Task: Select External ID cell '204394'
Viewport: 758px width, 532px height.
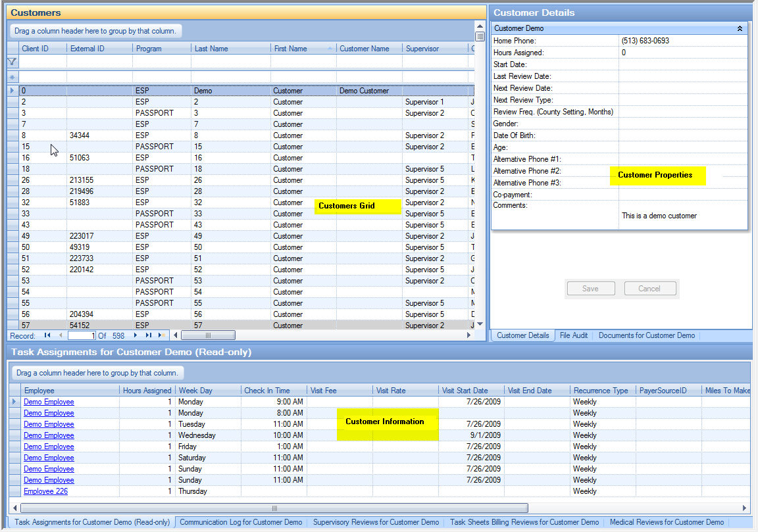Action: click(x=99, y=314)
